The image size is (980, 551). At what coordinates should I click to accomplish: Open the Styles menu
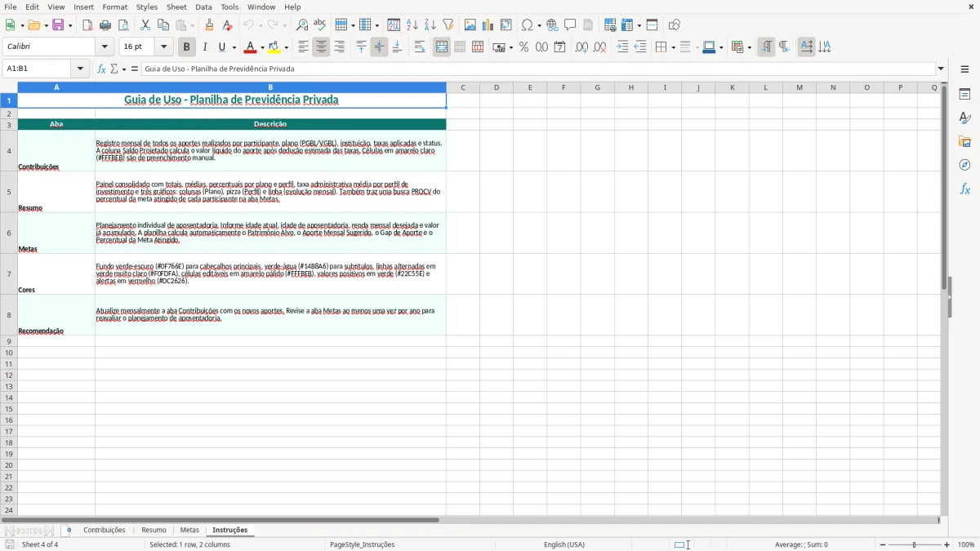coord(147,7)
